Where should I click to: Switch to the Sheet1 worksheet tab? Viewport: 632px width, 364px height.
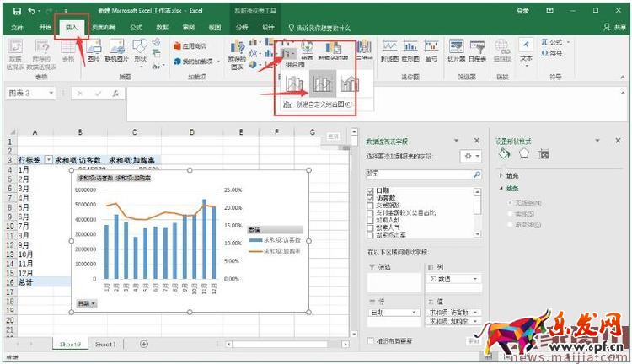point(105,344)
